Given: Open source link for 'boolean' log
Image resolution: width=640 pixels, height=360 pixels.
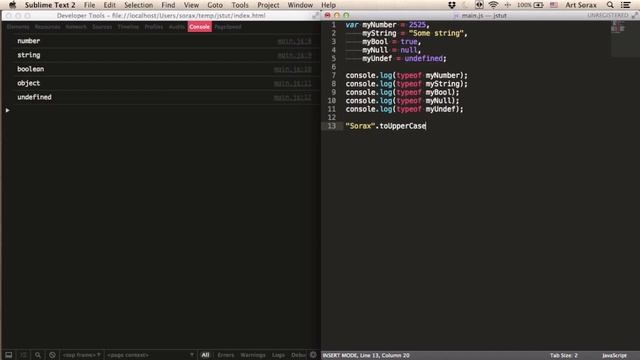Looking at the screenshot, I should [292, 69].
